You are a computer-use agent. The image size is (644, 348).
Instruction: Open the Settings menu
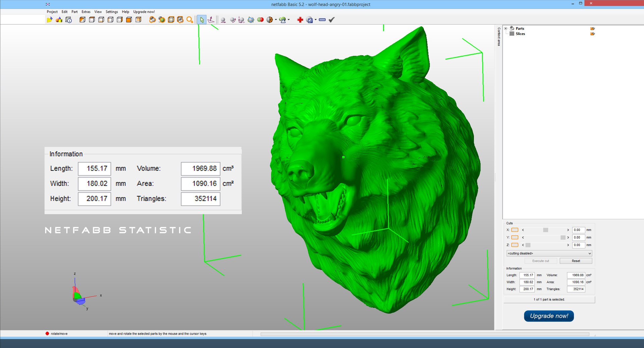tap(112, 12)
